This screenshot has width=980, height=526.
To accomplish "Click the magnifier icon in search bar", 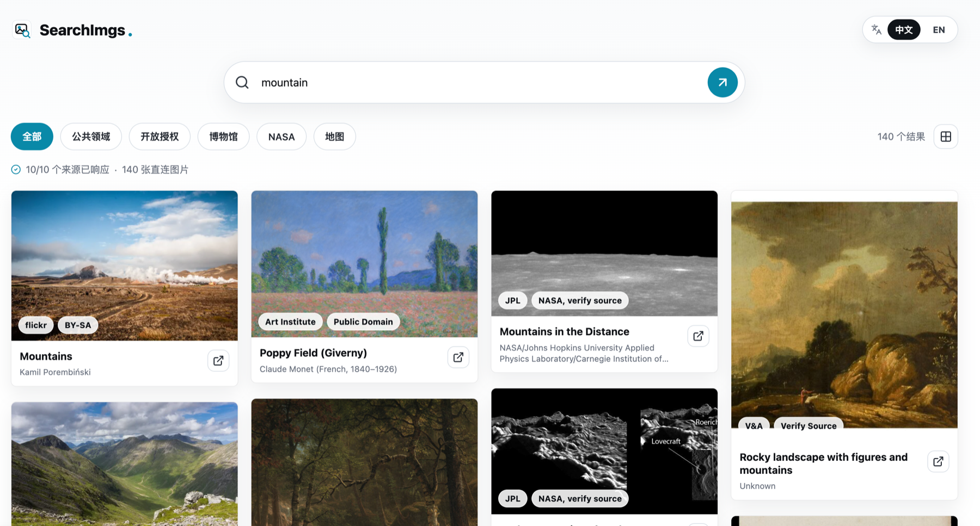I will click(242, 82).
